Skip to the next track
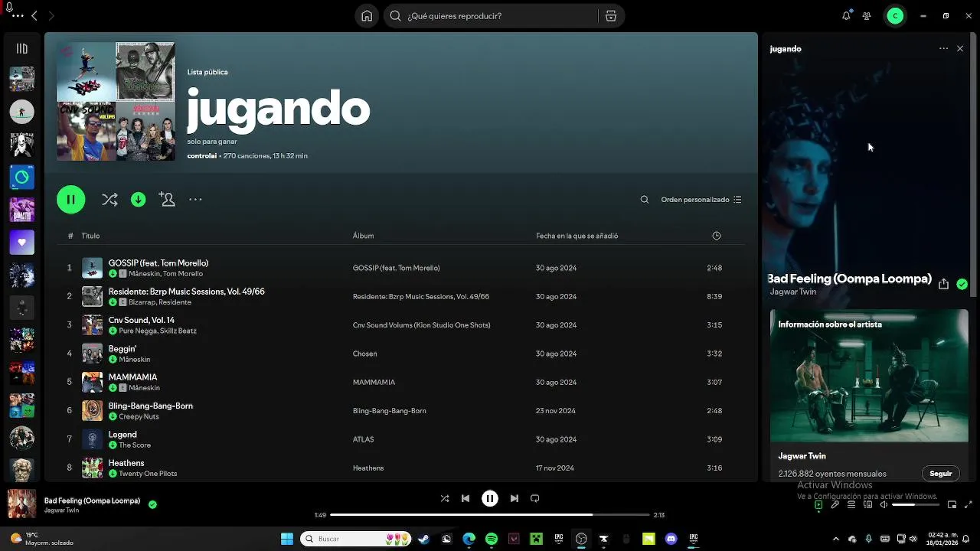This screenshot has width=980, height=551. pyautogui.click(x=514, y=498)
